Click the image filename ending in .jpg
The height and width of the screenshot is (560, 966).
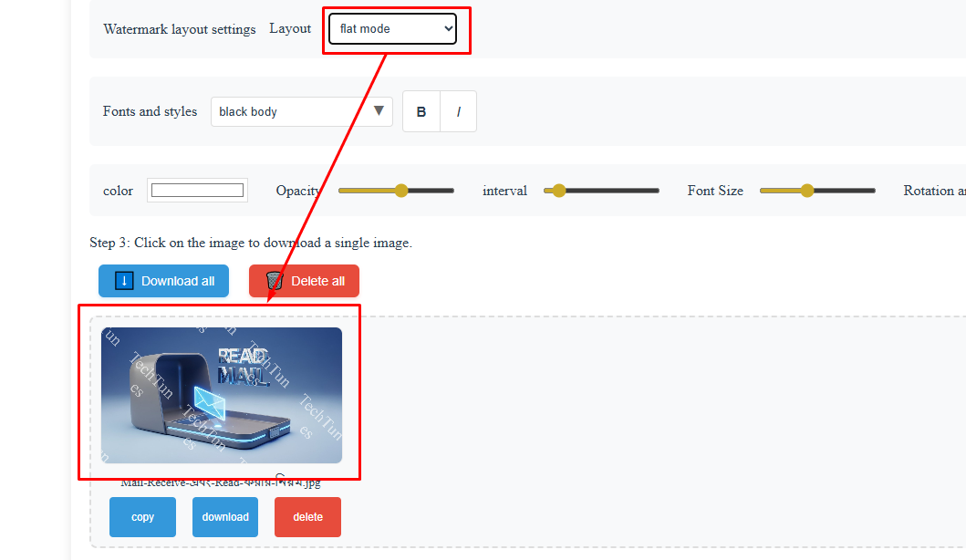(221, 482)
